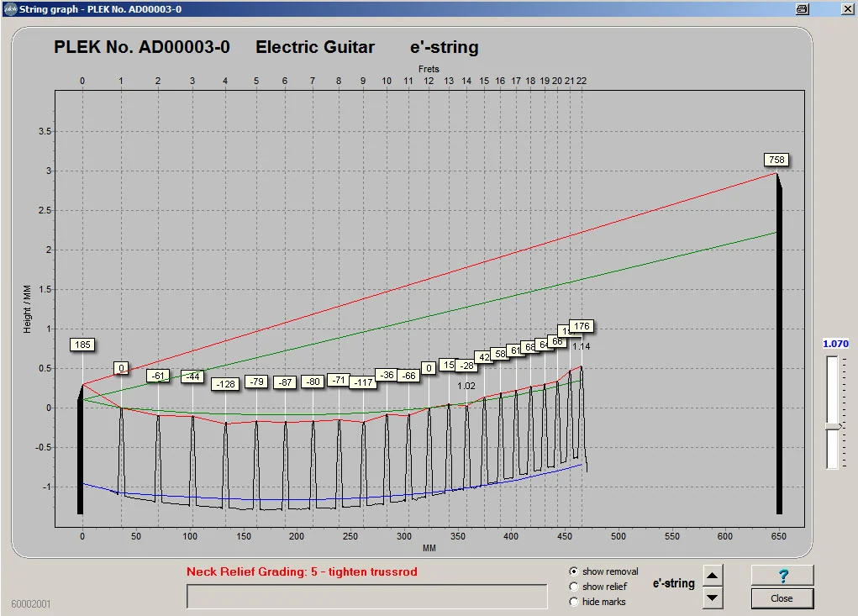Click the 758 bridge height label
858x616 pixels.
(776, 160)
